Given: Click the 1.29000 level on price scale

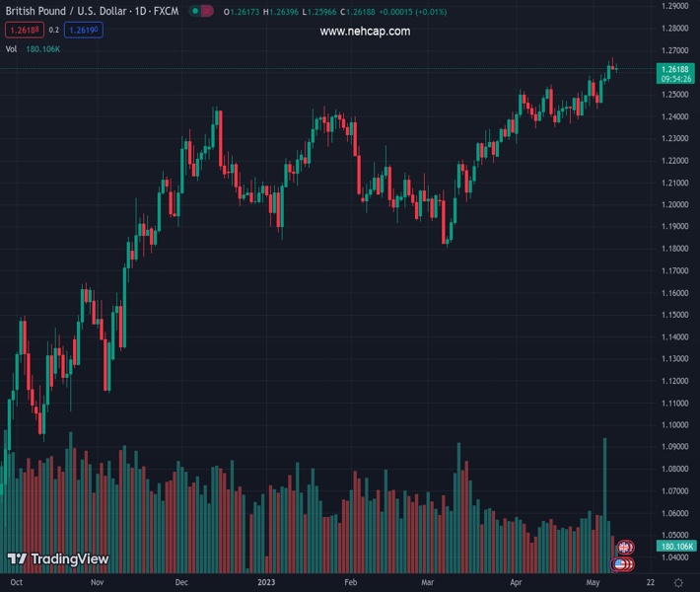Looking at the screenshot, I should (x=675, y=6).
